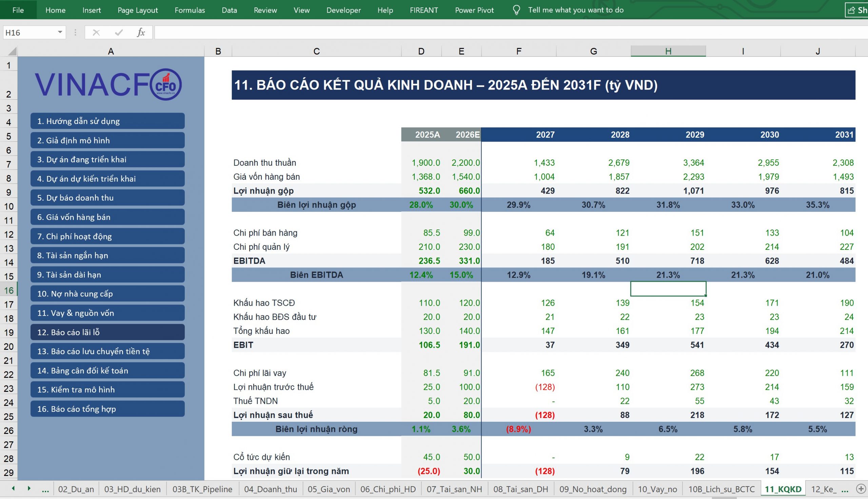This screenshot has width=868, height=499.
Task: Switch to the 04_Doanh_thu sheet tab
Action: [x=271, y=490]
